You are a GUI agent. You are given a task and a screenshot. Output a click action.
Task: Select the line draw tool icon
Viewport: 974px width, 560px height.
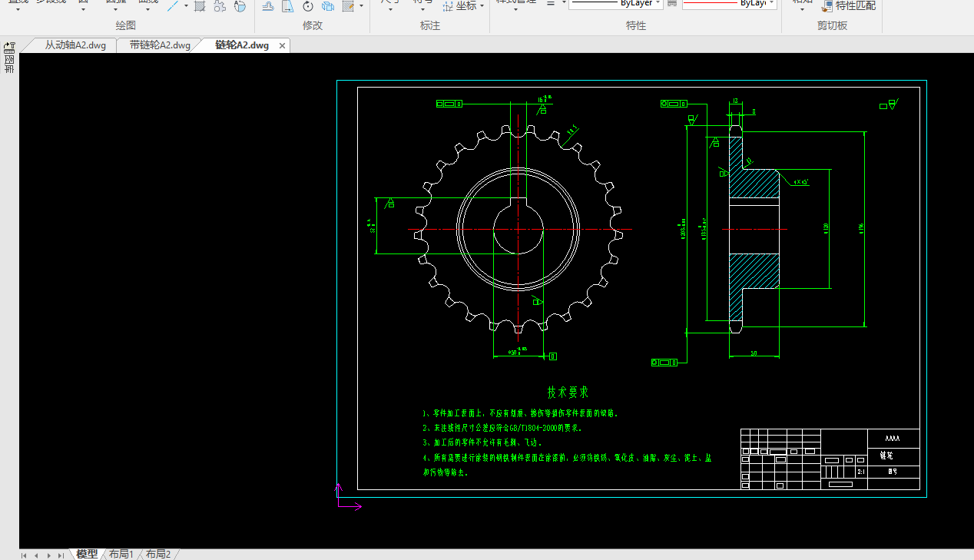pos(174,6)
